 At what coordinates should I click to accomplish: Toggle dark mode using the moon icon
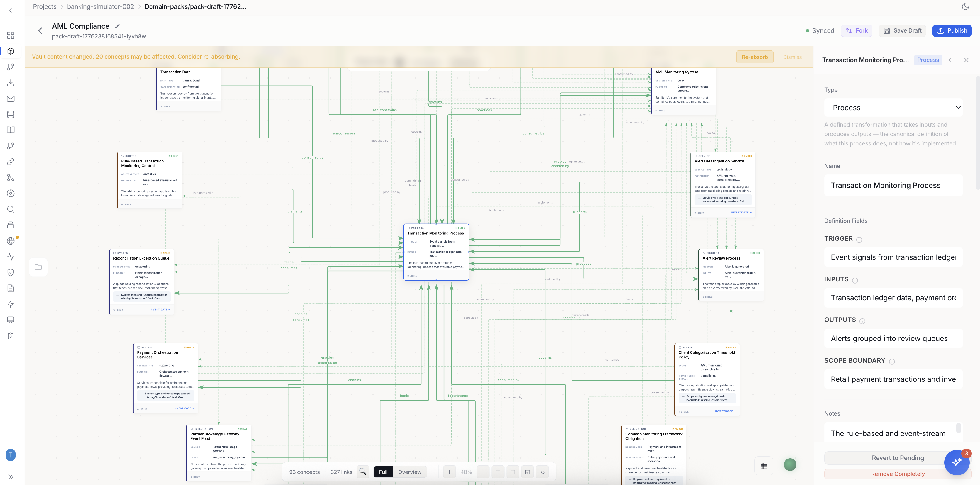click(965, 6)
